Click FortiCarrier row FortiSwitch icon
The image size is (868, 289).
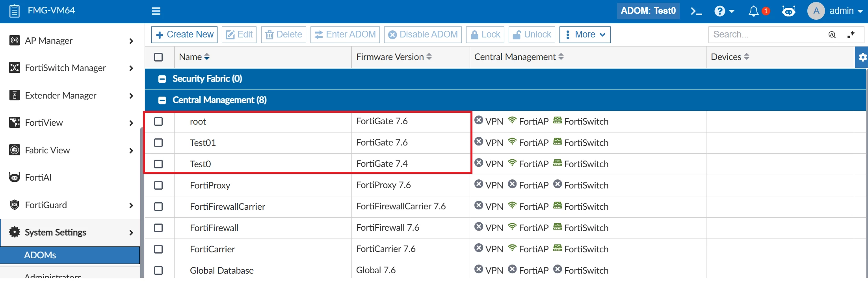click(x=557, y=248)
